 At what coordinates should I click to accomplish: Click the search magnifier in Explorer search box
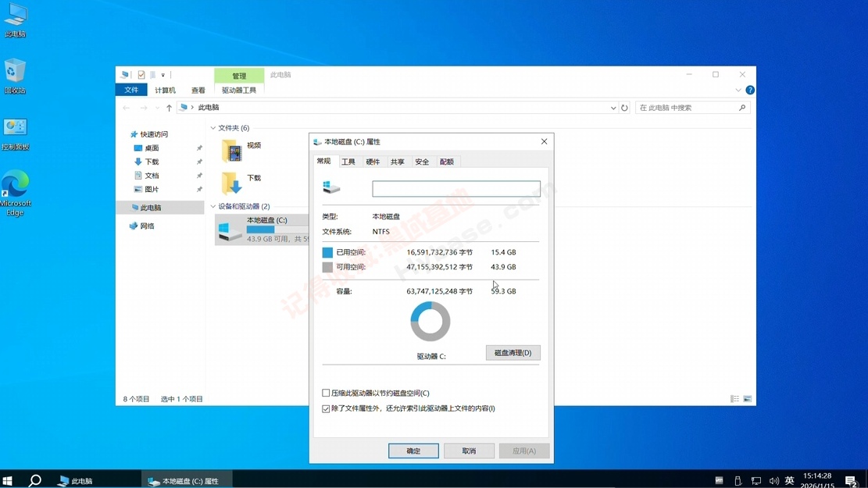tap(742, 107)
